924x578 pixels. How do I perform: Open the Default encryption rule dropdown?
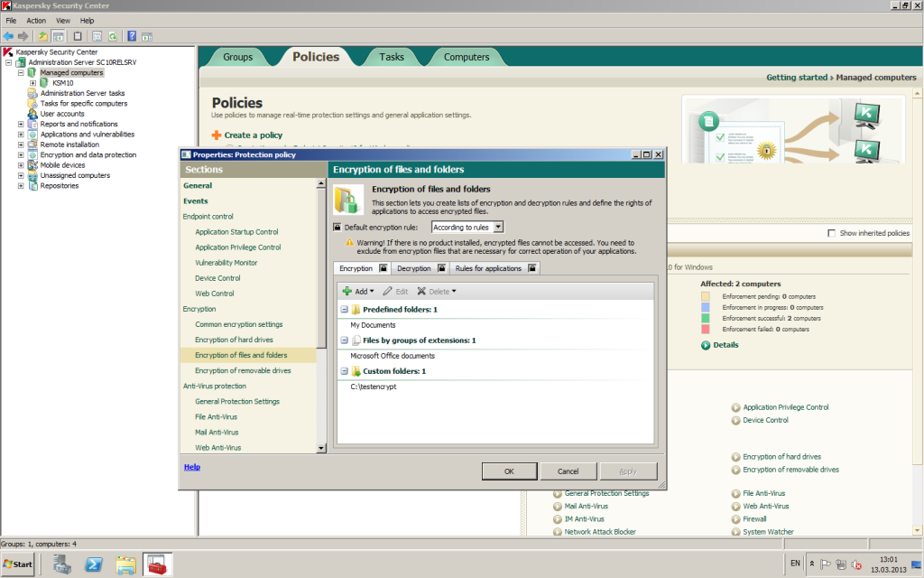[x=498, y=227]
